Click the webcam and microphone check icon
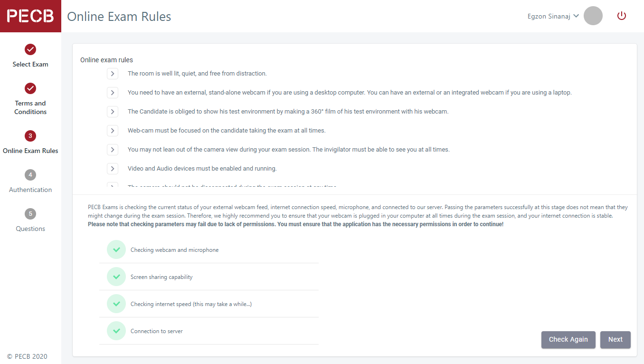 (116, 249)
